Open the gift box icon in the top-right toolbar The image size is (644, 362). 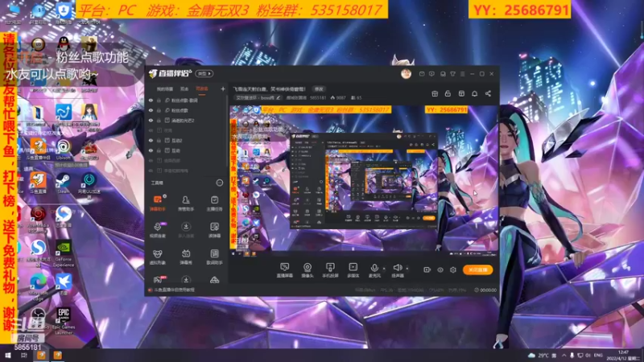point(435,93)
